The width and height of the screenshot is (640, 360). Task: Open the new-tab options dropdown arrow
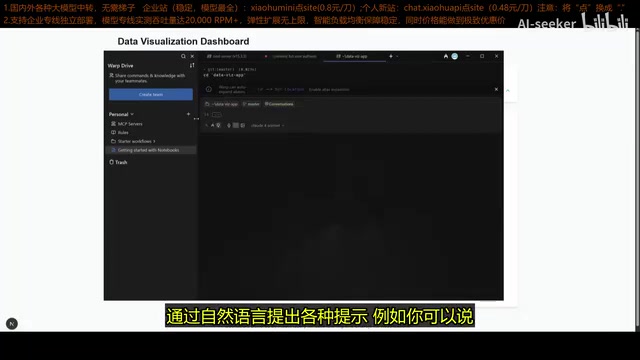click(397, 56)
